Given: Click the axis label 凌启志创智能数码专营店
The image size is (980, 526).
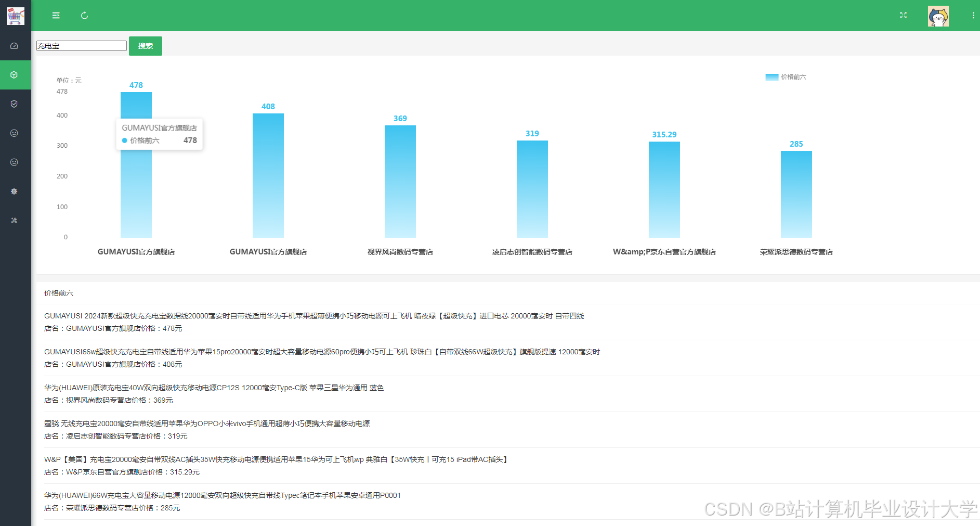Looking at the screenshot, I should (532, 252).
